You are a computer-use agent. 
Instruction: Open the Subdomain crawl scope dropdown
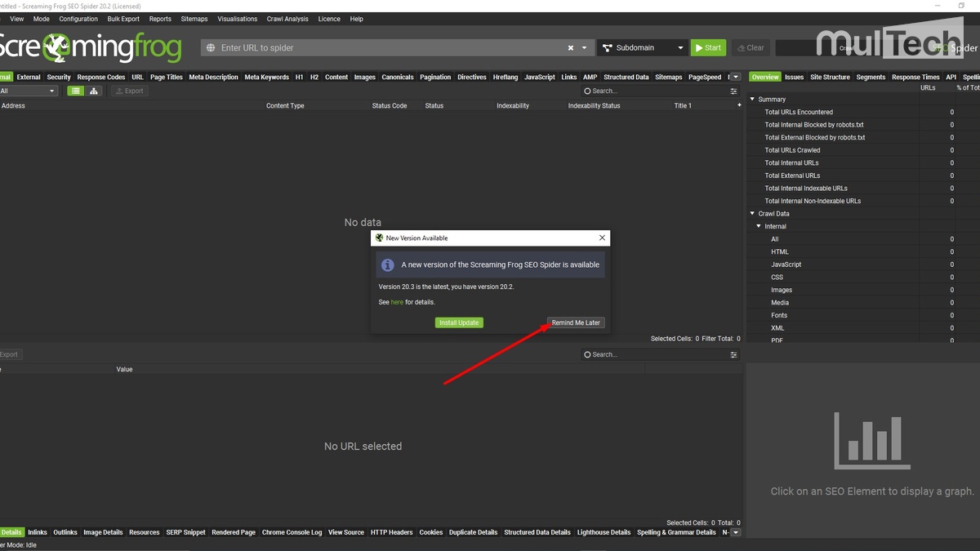[642, 48]
